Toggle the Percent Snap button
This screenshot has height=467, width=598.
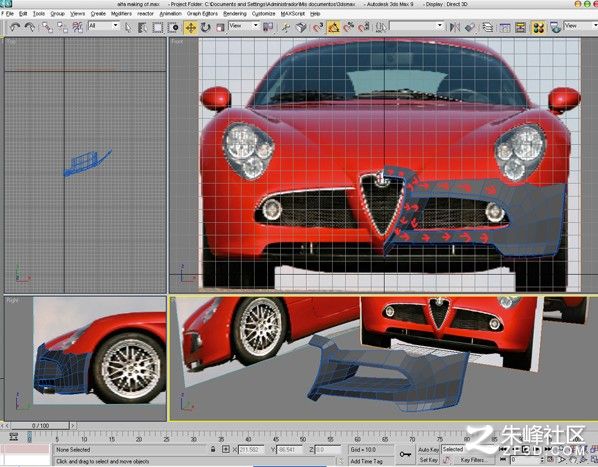[349, 27]
